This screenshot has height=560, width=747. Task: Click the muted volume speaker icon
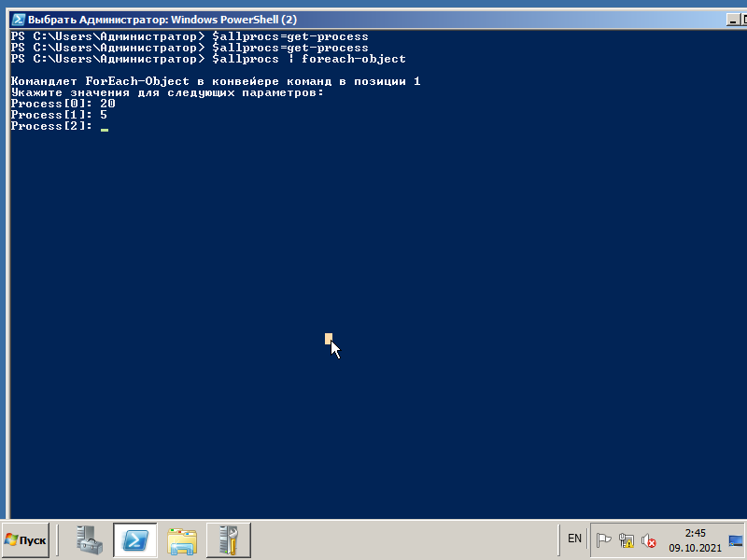pos(648,540)
